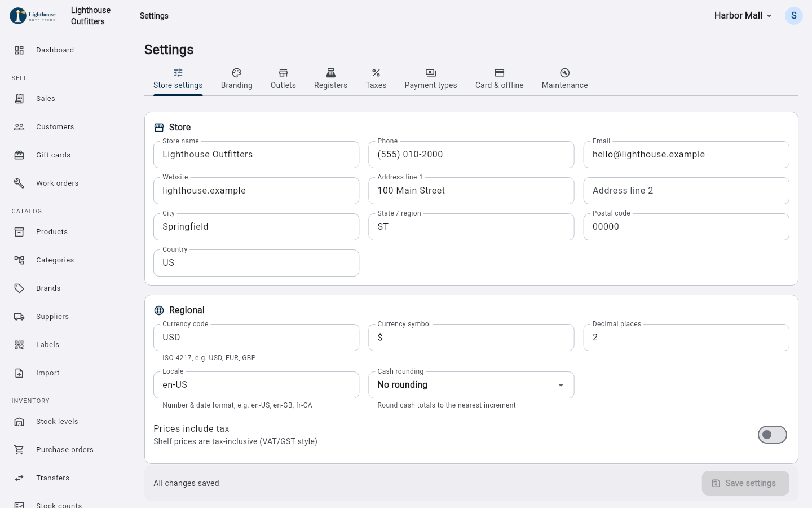Open Products page from sidebar
The width and height of the screenshot is (812, 508).
tap(68, 232)
